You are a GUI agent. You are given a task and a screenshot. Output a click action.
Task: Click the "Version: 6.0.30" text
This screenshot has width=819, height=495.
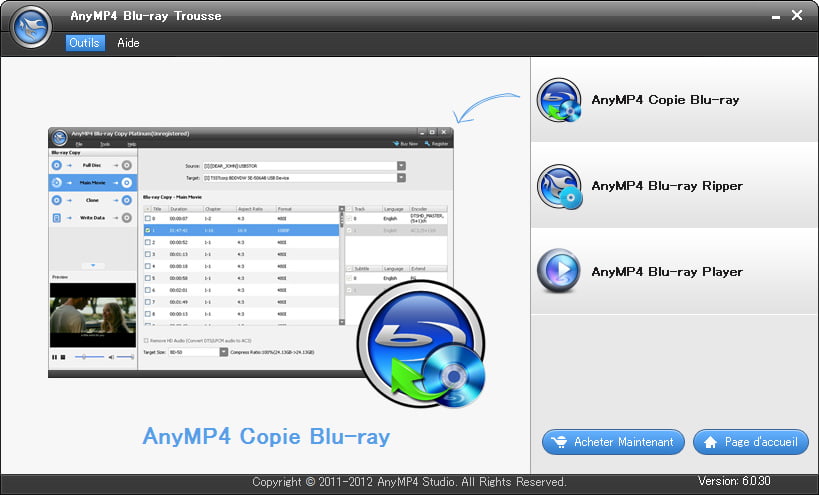pos(734,481)
